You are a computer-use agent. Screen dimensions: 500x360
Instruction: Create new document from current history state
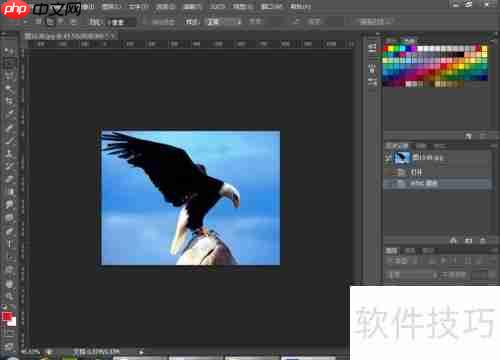[453, 240]
